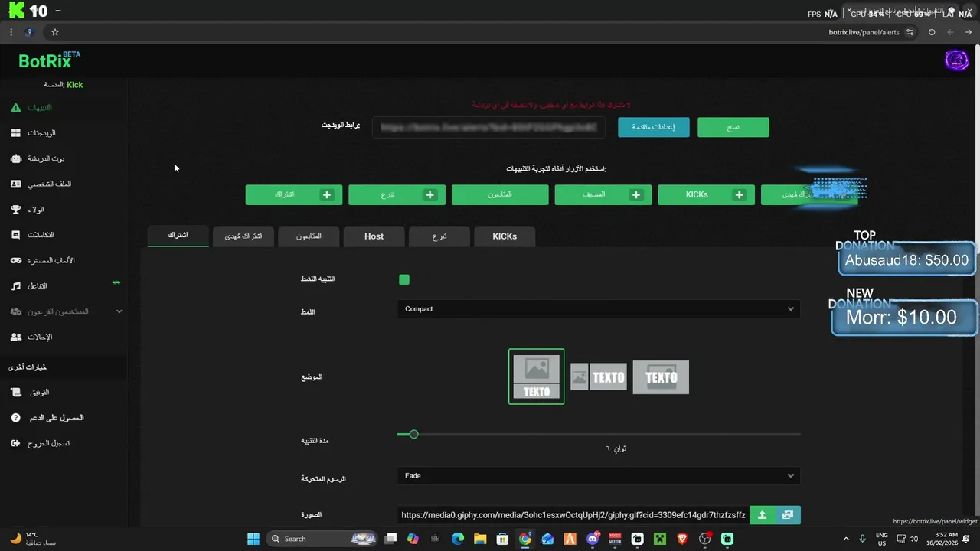Open the Minigames gamepad icon

(16, 260)
